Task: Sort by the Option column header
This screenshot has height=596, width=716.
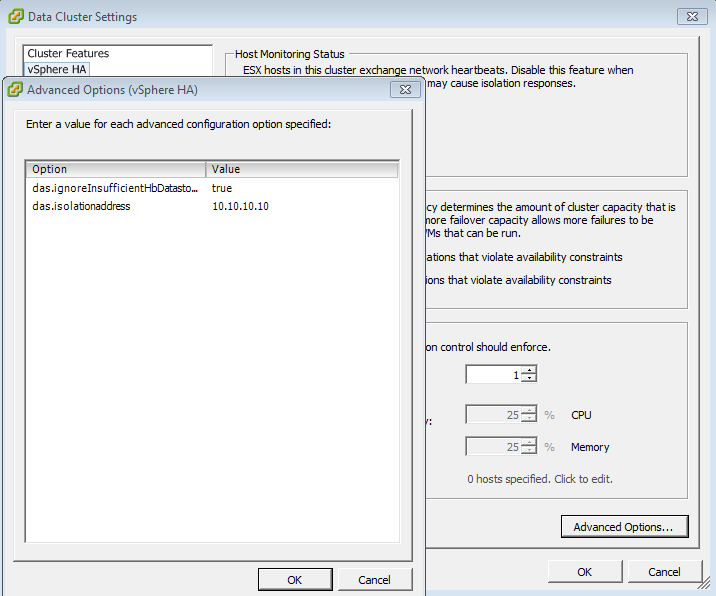Action: click(x=116, y=169)
